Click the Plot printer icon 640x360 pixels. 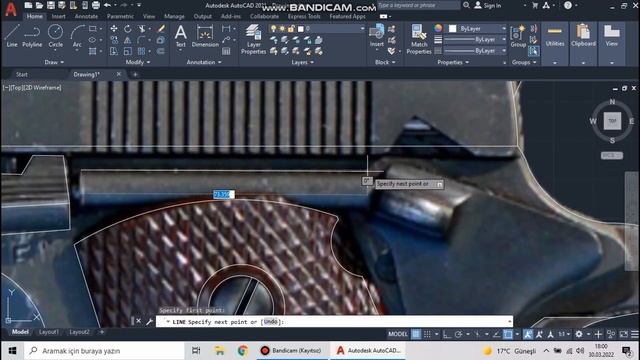[x=96, y=5]
